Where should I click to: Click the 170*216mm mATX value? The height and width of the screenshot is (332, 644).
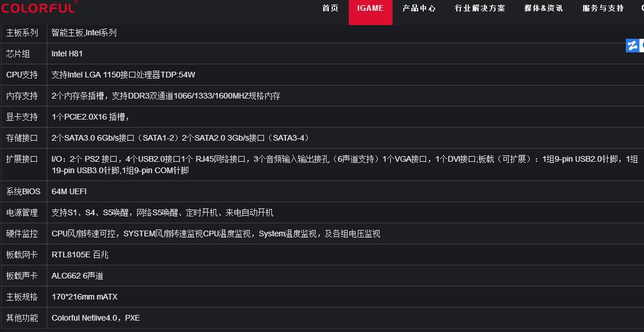click(x=85, y=297)
